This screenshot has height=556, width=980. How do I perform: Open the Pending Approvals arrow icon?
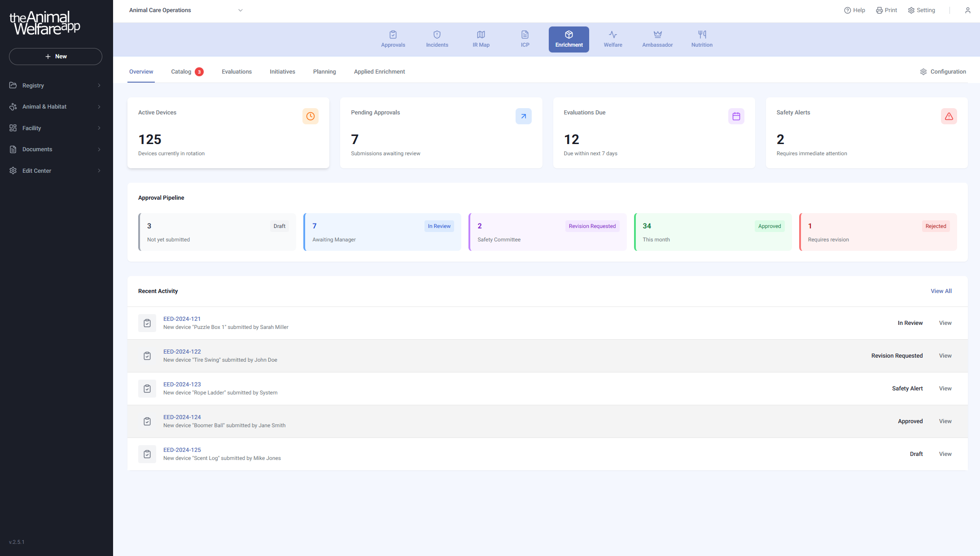click(x=523, y=116)
